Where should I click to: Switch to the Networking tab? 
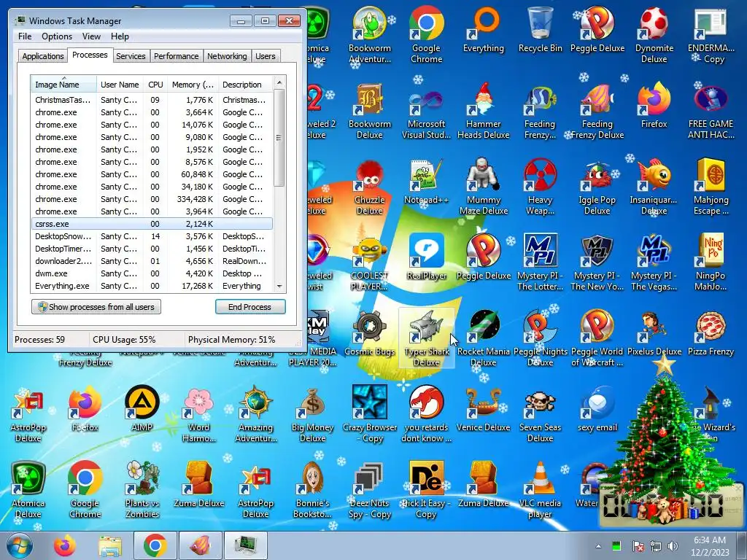point(227,56)
